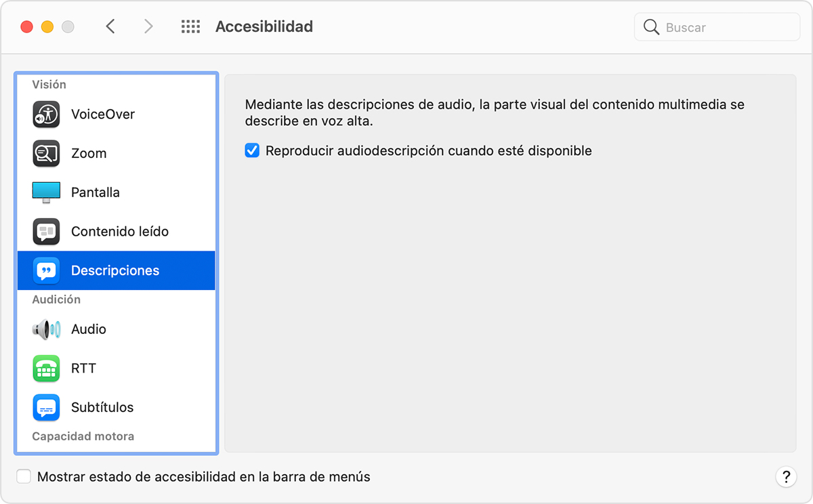Open help via the question mark button
813x504 pixels.
click(x=787, y=476)
